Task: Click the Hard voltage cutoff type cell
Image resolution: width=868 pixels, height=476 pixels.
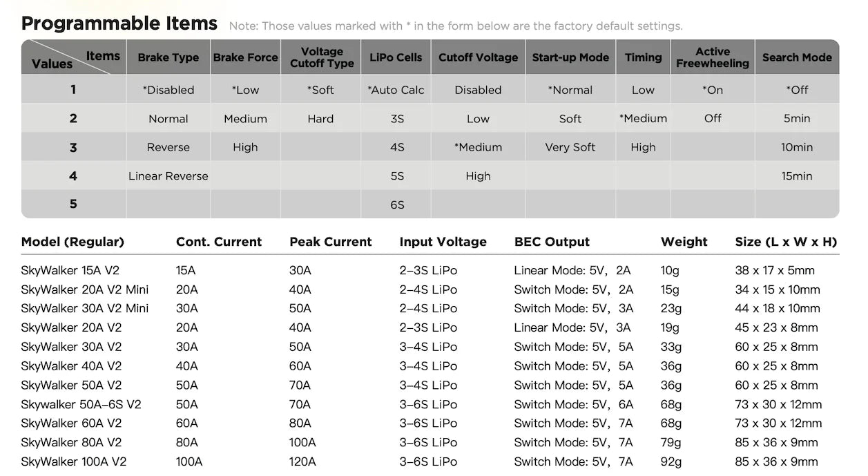Action: pyautogui.click(x=320, y=119)
